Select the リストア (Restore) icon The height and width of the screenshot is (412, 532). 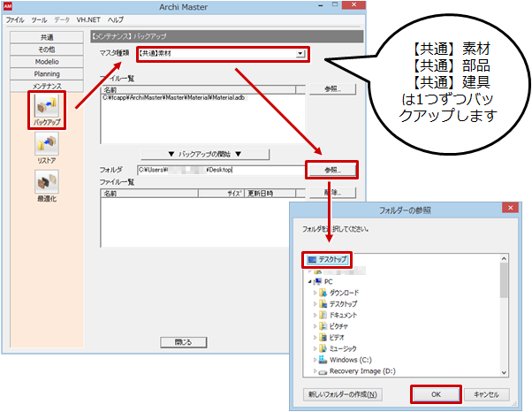pyautogui.click(x=48, y=144)
